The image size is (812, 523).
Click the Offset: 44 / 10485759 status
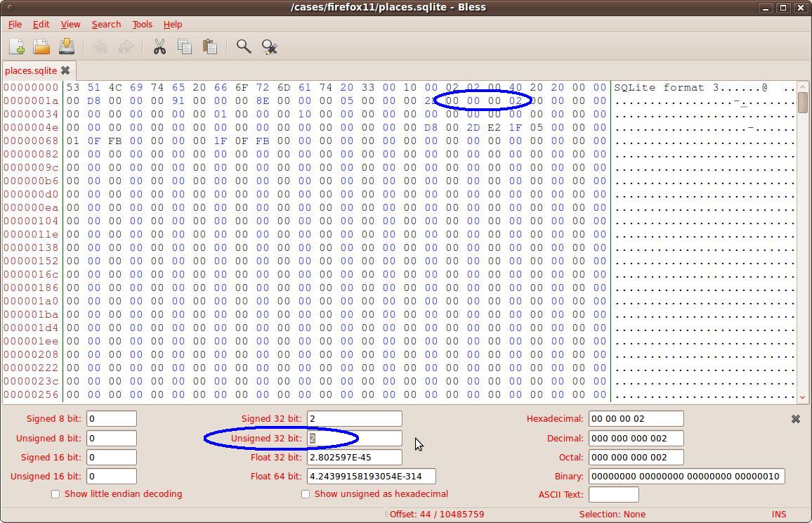436,514
